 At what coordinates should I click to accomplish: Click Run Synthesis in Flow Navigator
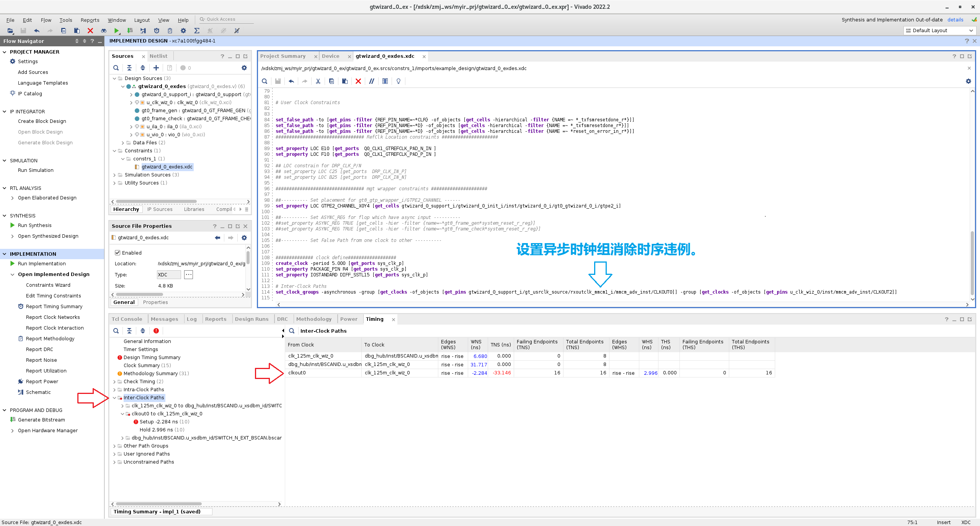[34, 225]
